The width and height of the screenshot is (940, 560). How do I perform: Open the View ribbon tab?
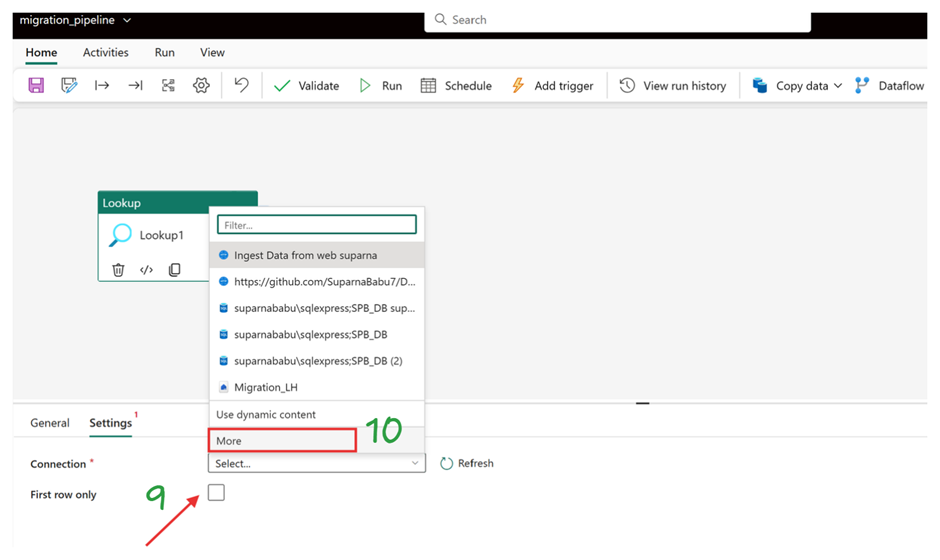[x=212, y=53]
